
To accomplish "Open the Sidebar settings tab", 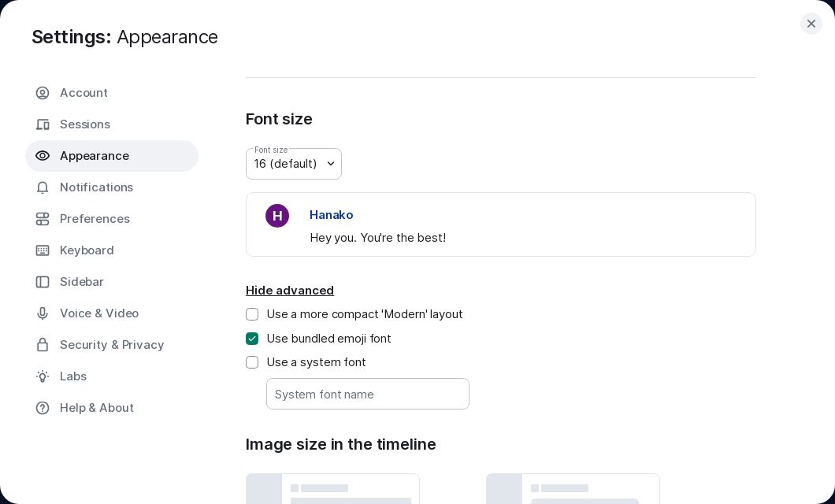I will pyautogui.click(x=82, y=282).
